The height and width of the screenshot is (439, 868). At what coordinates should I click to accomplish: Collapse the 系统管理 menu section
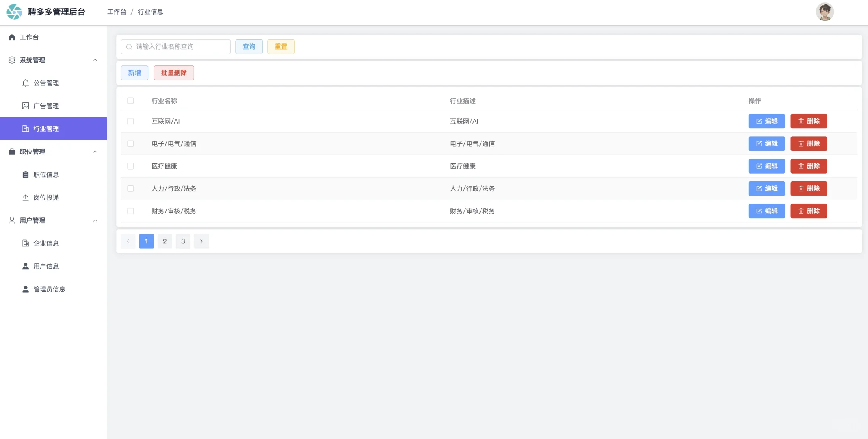click(95, 60)
